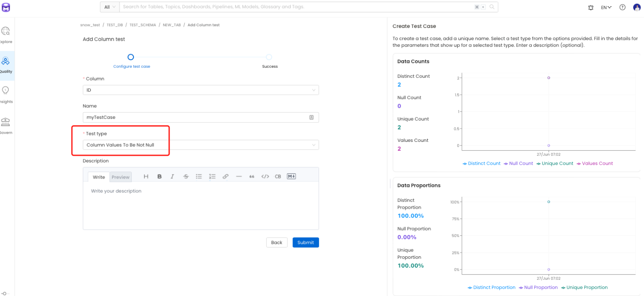
Task: Expand the Column dropdown showing ID
Action: [x=201, y=90]
